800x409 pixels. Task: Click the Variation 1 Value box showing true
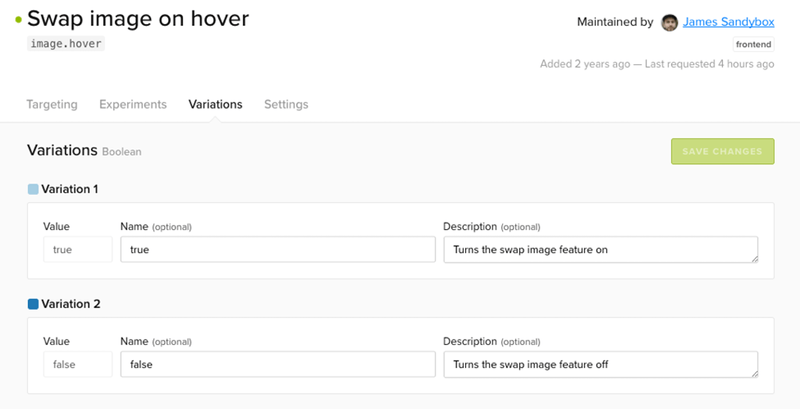pos(77,250)
